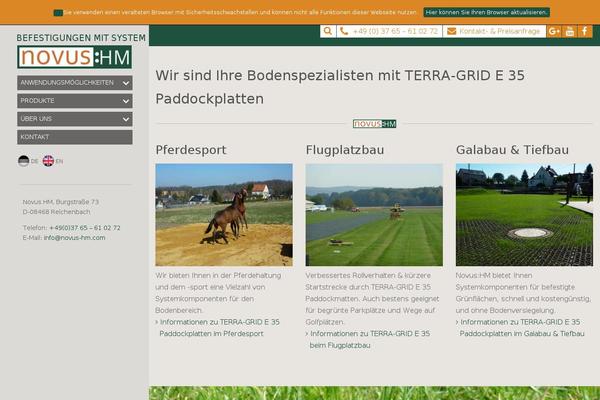Open the Google Plus page

click(554, 31)
